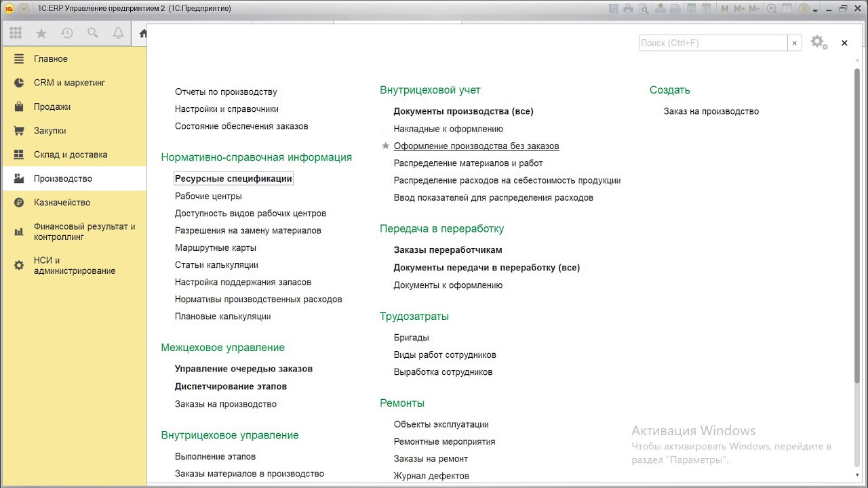Go to the home page icon
This screenshot has width=868, height=488.
click(142, 33)
